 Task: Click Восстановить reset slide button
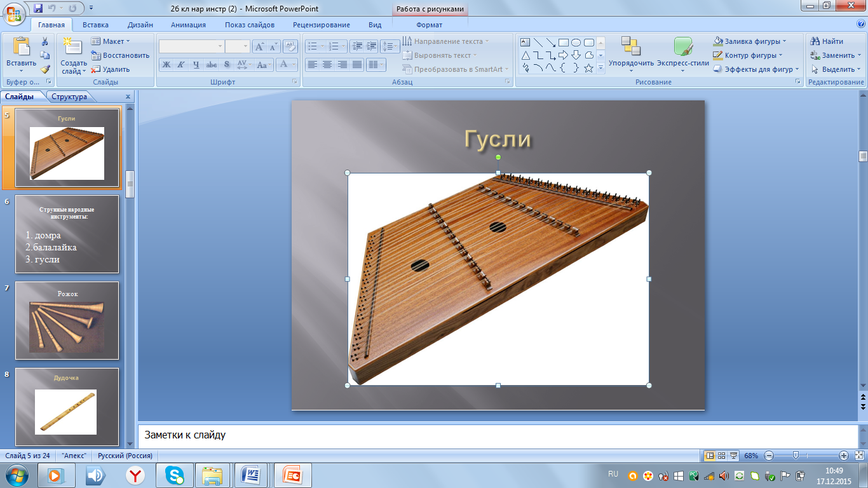121,55
